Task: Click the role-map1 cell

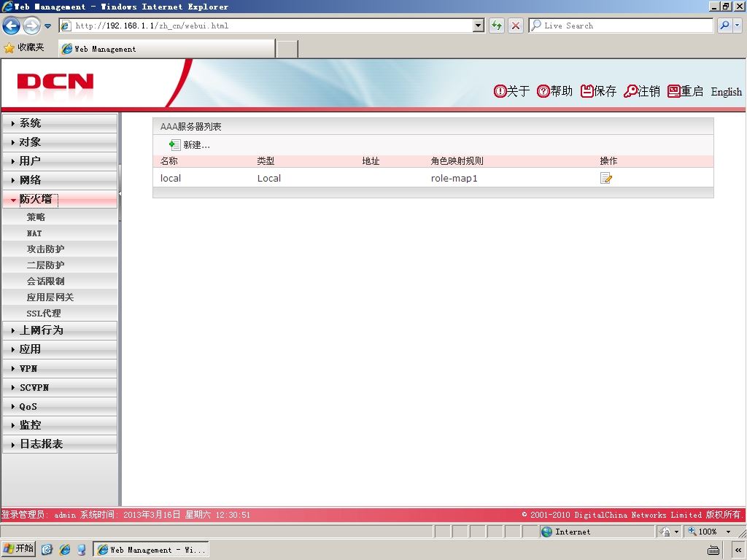Action: click(454, 178)
